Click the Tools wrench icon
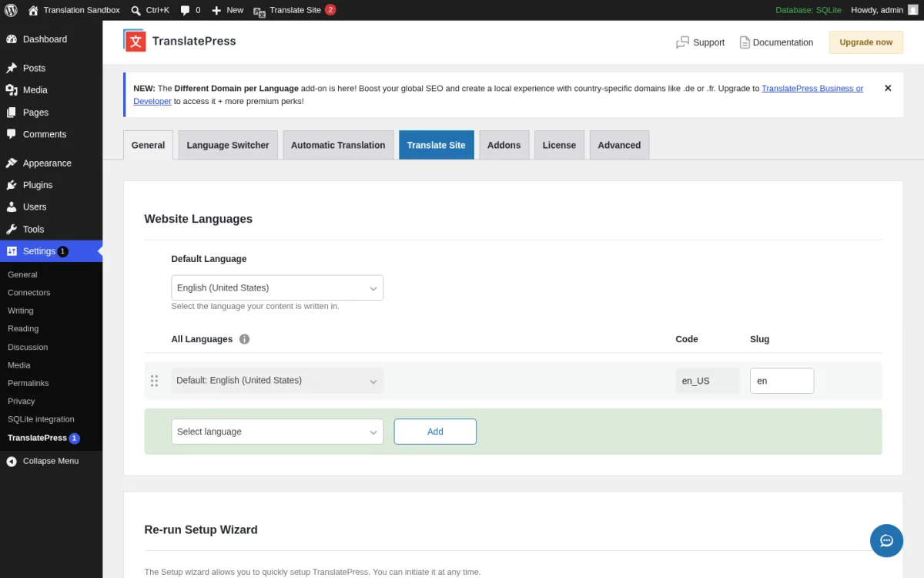This screenshot has width=924, height=578. pyautogui.click(x=12, y=229)
